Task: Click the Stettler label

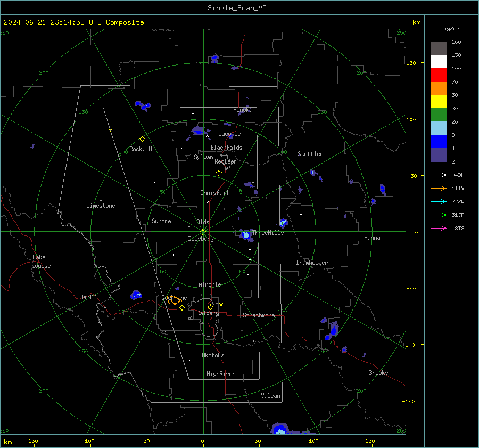Action: coord(310,154)
